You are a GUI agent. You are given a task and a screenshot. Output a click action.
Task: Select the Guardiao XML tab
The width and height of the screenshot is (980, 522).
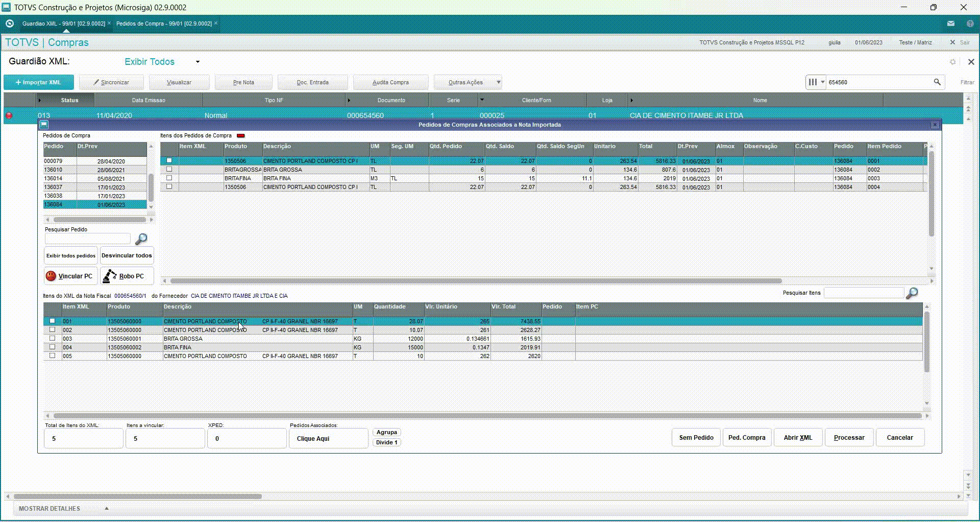(x=63, y=23)
